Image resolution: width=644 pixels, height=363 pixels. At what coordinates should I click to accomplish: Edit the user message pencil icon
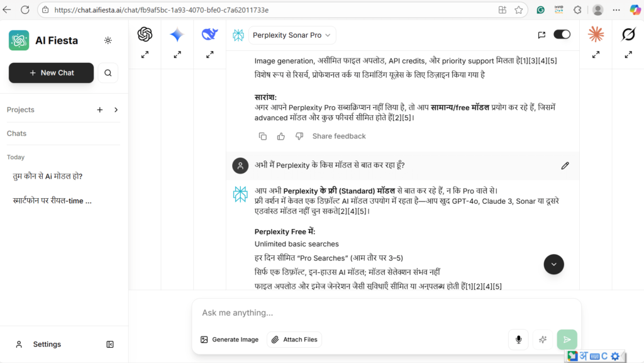click(565, 165)
